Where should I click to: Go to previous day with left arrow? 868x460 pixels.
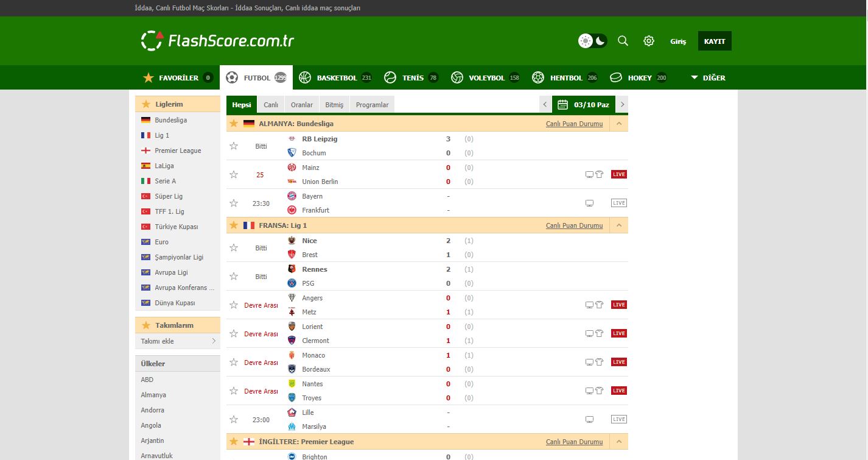point(545,105)
